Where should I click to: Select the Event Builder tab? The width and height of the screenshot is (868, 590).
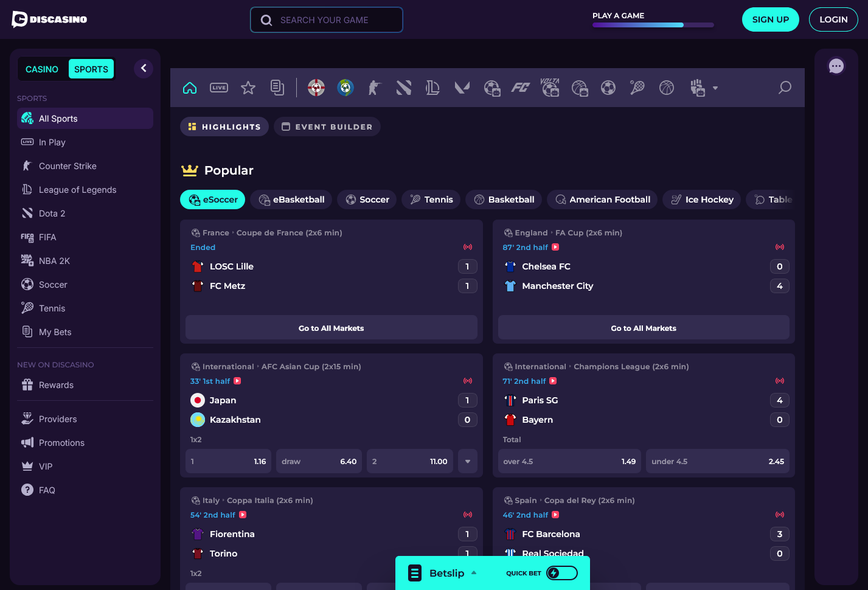pyautogui.click(x=327, y=127)
